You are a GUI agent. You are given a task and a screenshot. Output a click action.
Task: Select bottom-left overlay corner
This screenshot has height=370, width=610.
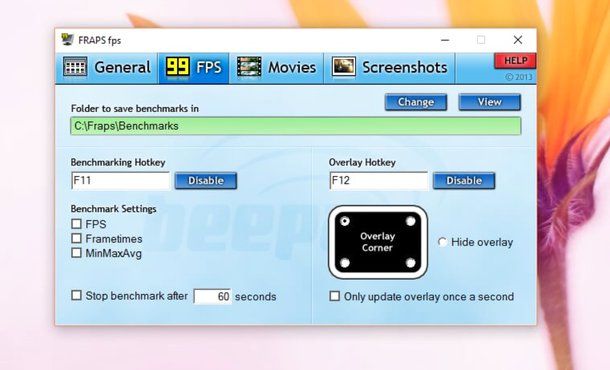coord(345,263)
